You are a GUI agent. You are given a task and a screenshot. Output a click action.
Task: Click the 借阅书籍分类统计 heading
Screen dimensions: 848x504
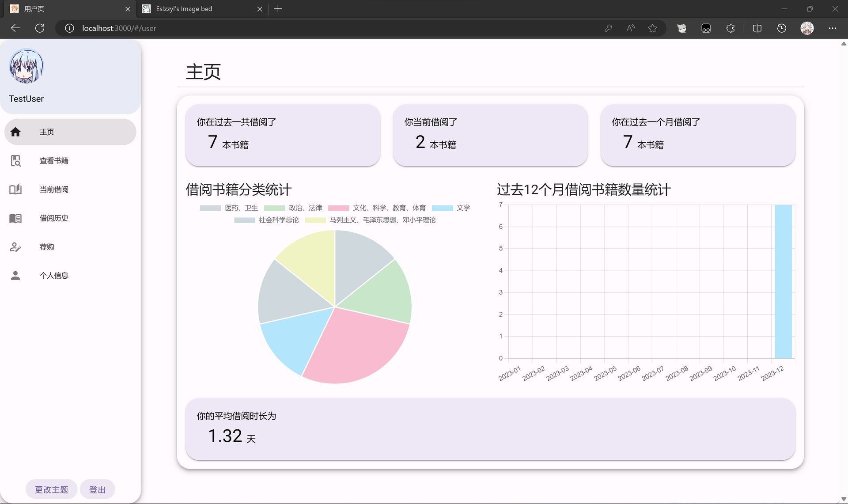(x=238, y=189)
